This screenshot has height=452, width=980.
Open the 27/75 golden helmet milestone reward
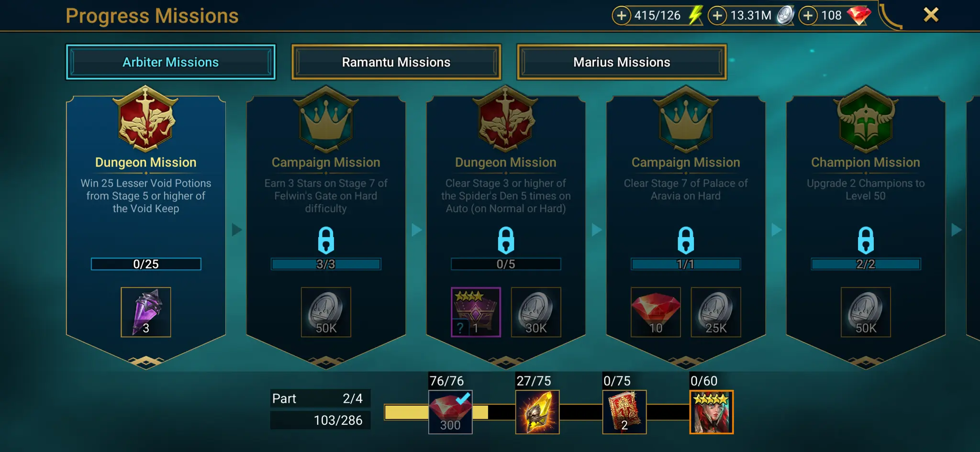[537, 412]
